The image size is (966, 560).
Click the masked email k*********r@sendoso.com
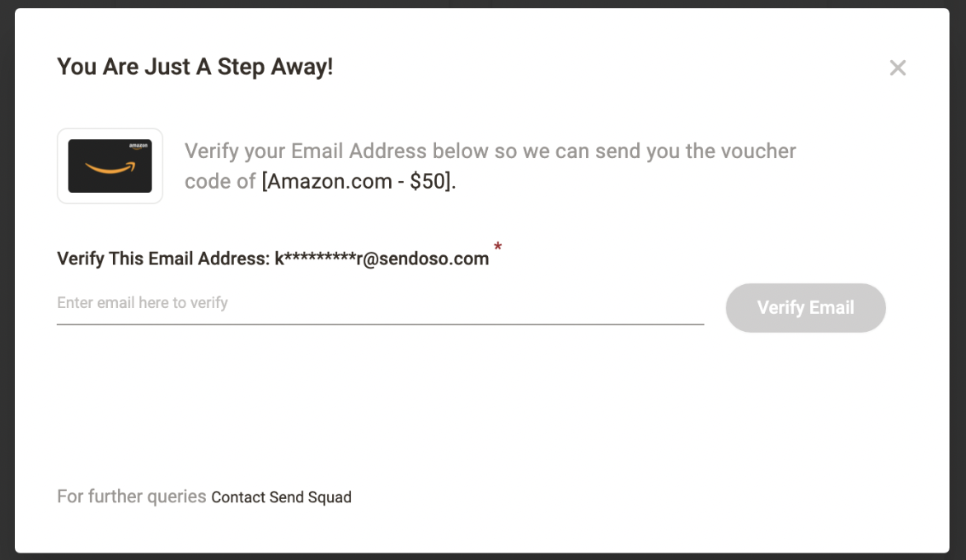(x=382, y=259)
